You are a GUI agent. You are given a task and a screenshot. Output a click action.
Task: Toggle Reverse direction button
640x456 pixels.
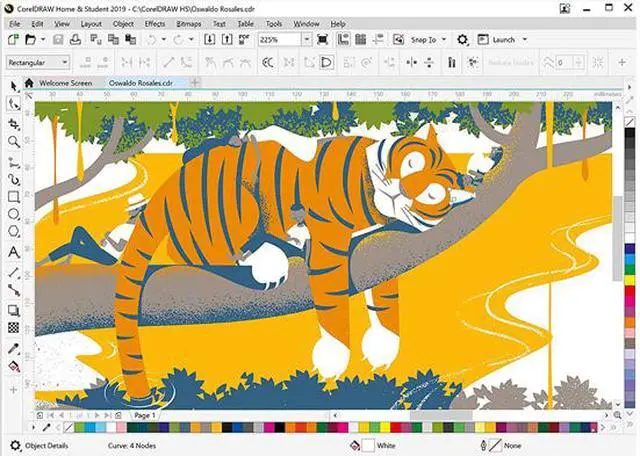[x=267, y=62]
